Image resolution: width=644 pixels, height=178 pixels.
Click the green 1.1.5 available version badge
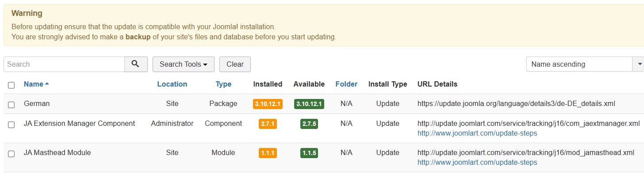309,153
